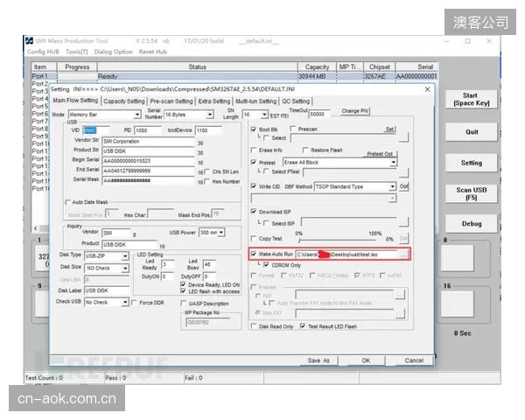Viewport: 525px width, 420px height.
Task: Enable the Disk Read Only checkbox
Action: tap(254, 326)
